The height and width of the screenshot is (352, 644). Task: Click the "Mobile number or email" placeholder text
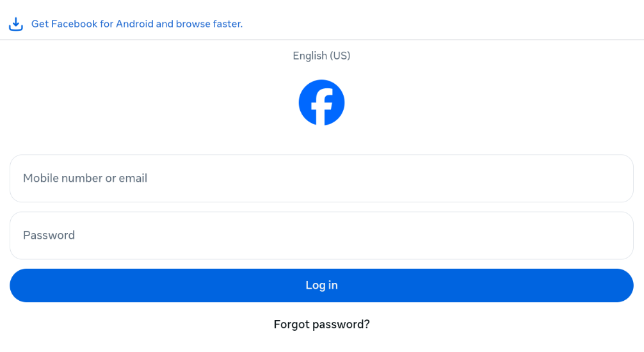85,179
